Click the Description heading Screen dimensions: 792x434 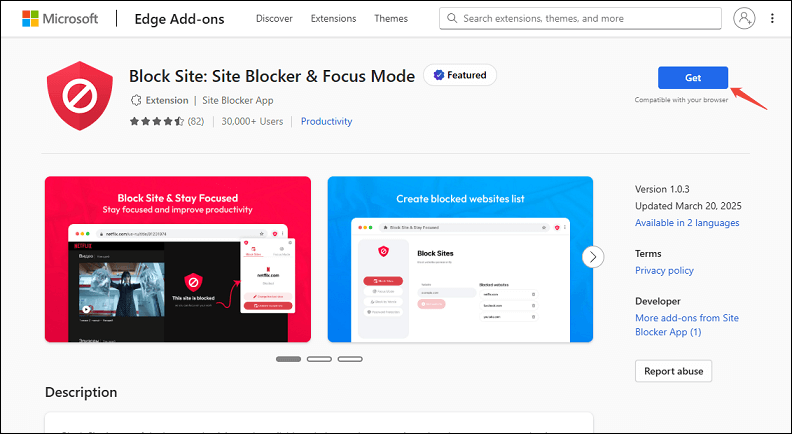tap(81, 392)
